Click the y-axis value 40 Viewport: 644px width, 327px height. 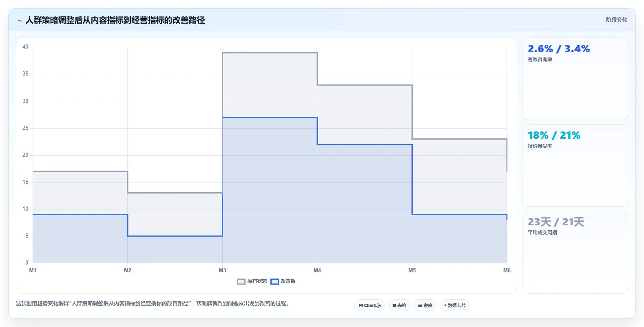tap(25, 47)
